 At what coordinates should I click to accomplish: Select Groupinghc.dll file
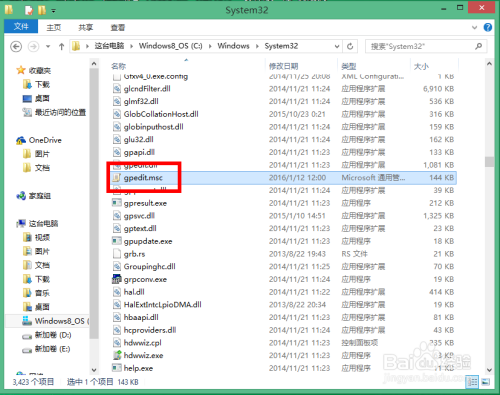pos(149,266)
